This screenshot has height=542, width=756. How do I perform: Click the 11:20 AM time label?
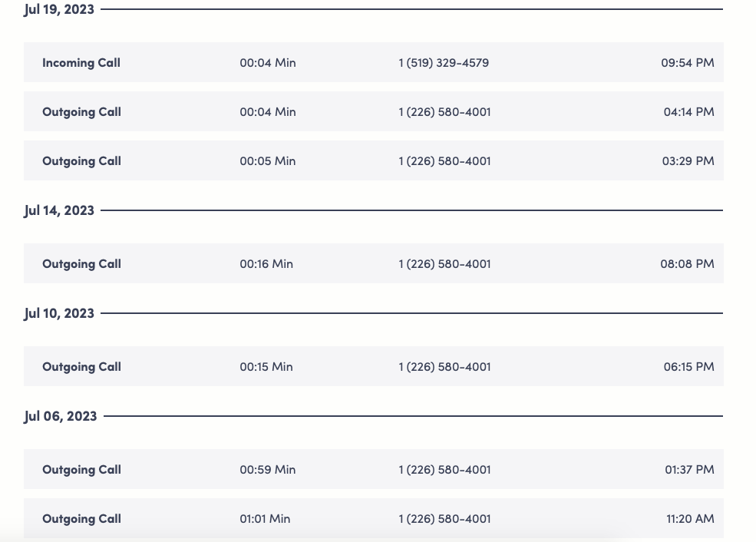tap(689, 518)
